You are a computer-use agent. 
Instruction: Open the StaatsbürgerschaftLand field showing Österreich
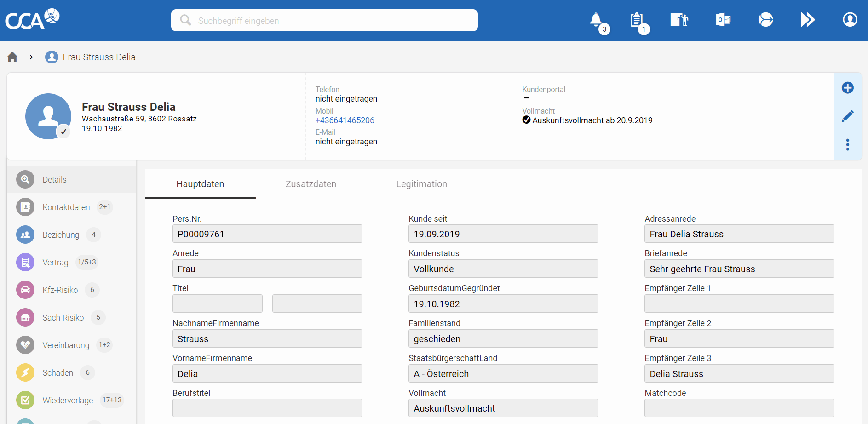pyautogui.click(x=503, y=373)
